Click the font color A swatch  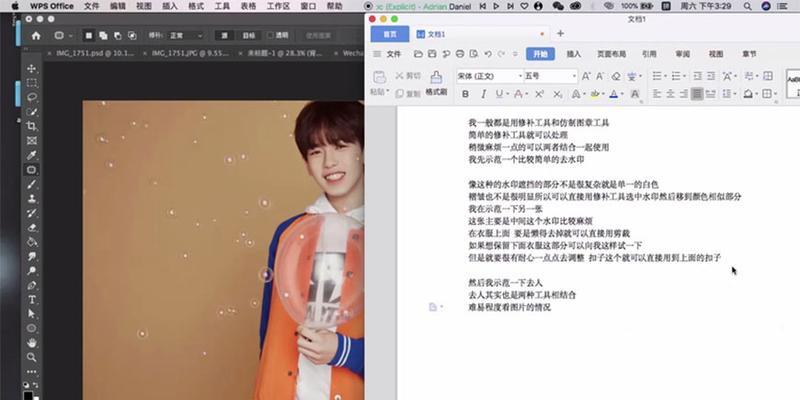pos(614,94)
